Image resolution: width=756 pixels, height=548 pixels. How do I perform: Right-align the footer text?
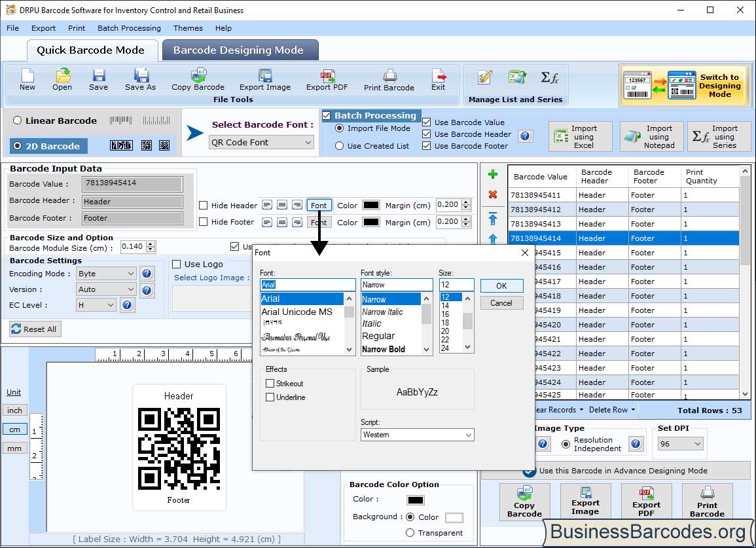(x=297, y=222)
